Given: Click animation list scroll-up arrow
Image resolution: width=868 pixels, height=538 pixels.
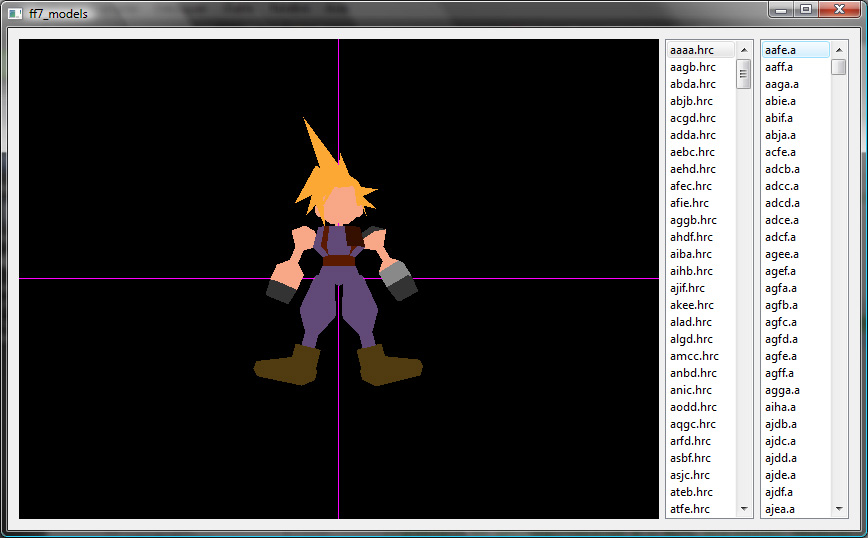Looking at the screenshot, I should [839, 50].
